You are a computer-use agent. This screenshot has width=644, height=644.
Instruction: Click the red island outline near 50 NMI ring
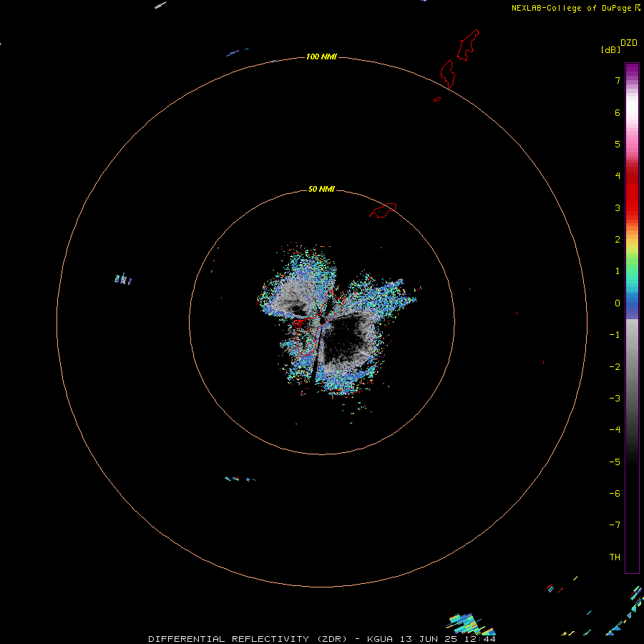[383, 210]
